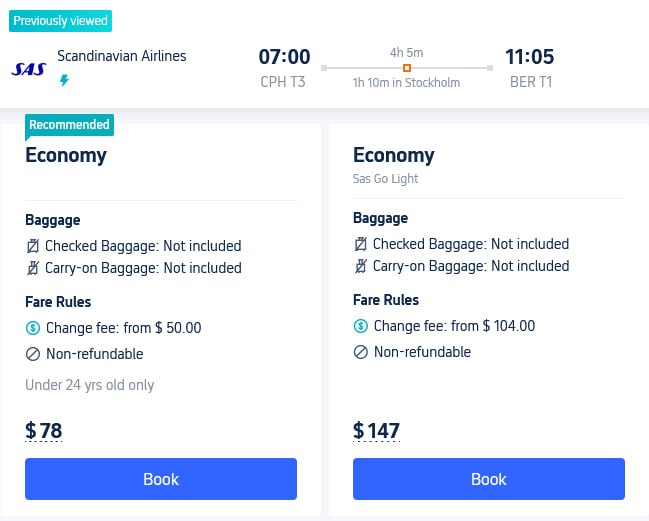
Task: Click the carry-on baggage icon in Sas Go Light
Action: (x=361, y=266)
